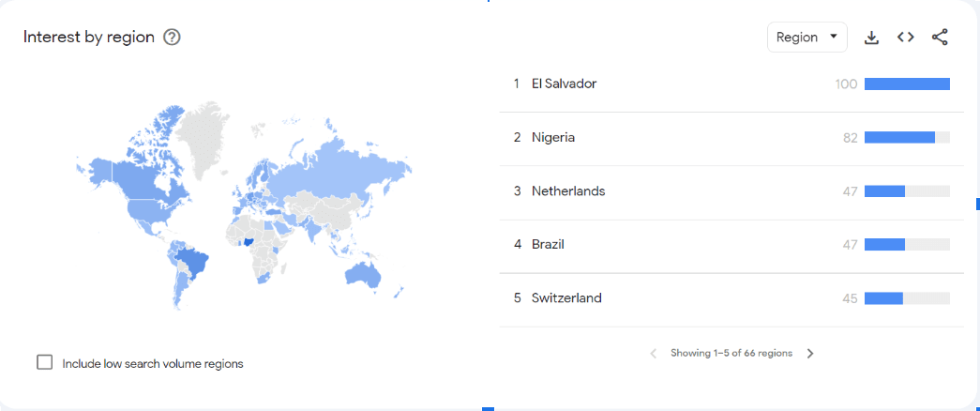This screenshot has width=980, height=411.
Task: Go to the next page of regions
Action: 810,354
